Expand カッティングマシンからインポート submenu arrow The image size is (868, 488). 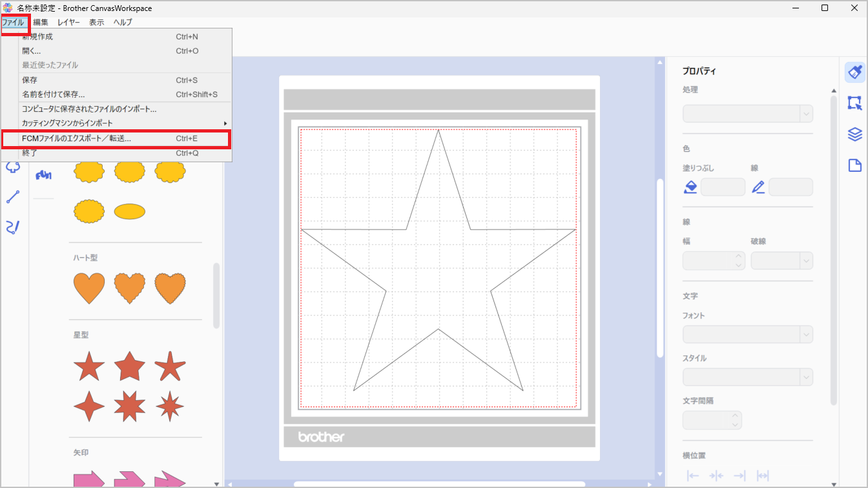coord(225,123)
